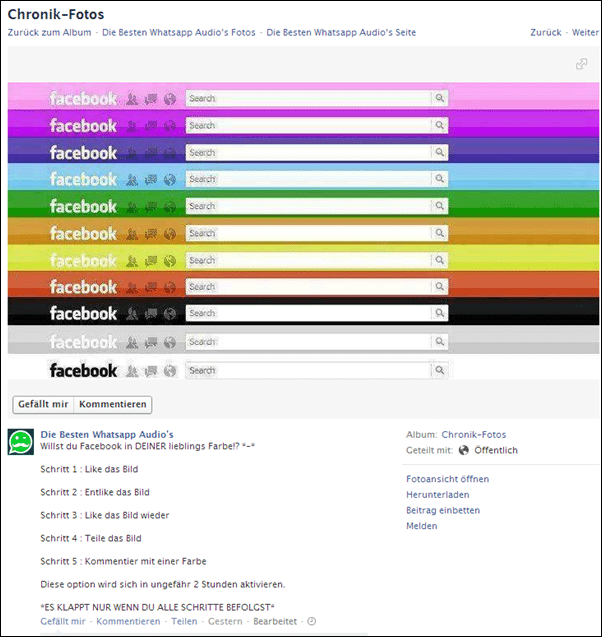This screenshot has height=637, width=602.
Task: Click the text 'Schritt 5 : Kommentier mit einer Farbe'
Action: [x=123, y=561]
